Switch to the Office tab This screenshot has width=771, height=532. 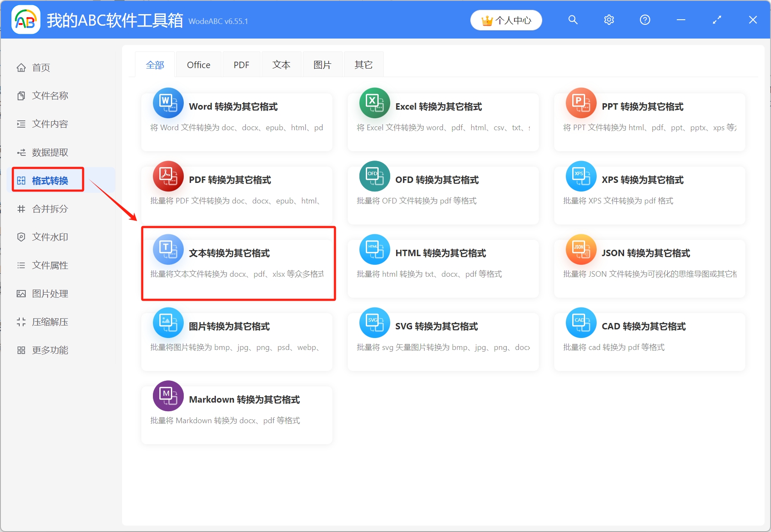click(x=198, y=64)
